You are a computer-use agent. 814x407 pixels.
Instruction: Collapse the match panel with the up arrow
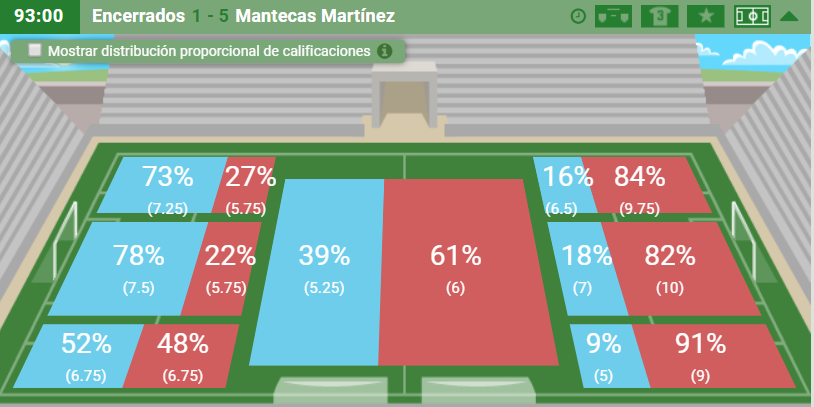(x=789, y=17)
